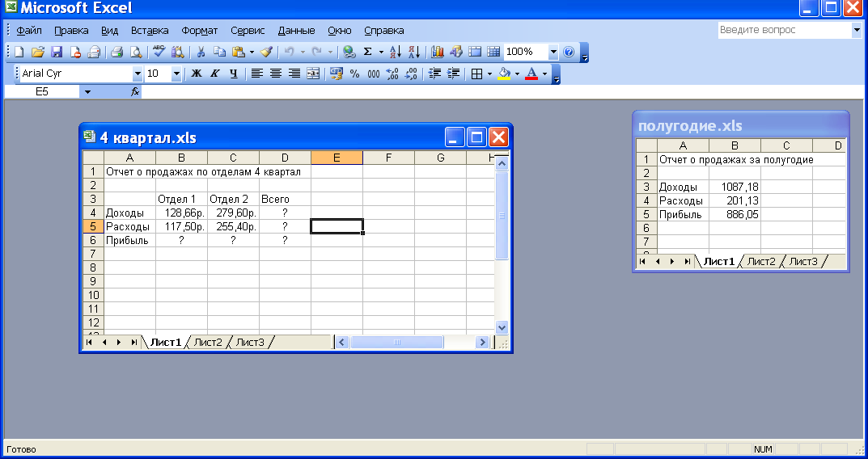Align cell text to the right
Image resolution: width=868 pixels, height=459 pixels.
(x=294, y=74)
